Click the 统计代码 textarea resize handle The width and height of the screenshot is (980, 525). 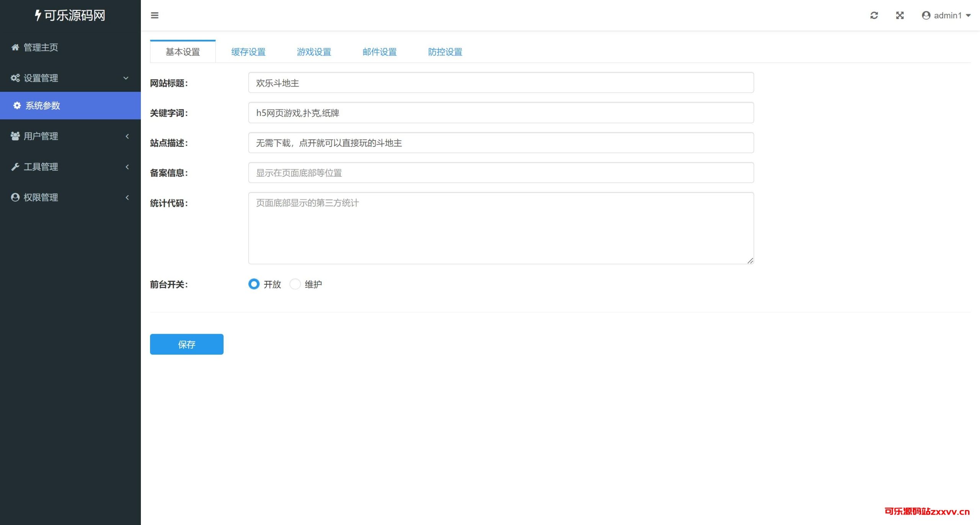tap(750, 261)
